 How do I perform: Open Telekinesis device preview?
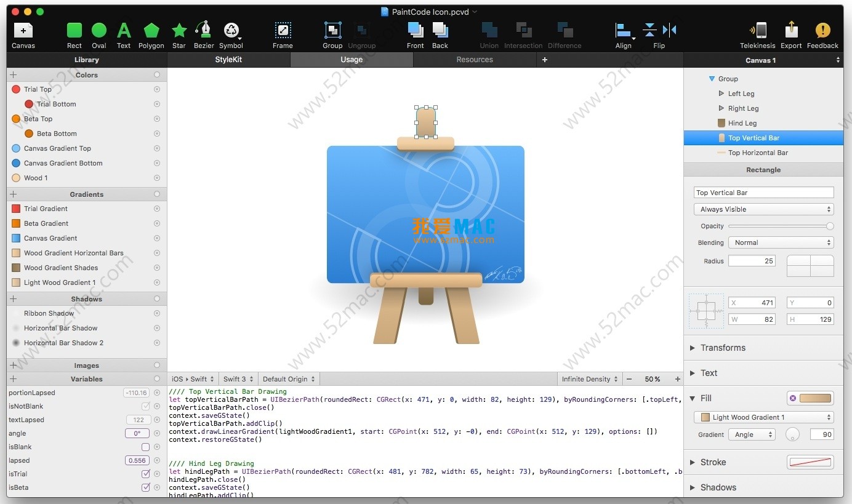pos(758,30)
